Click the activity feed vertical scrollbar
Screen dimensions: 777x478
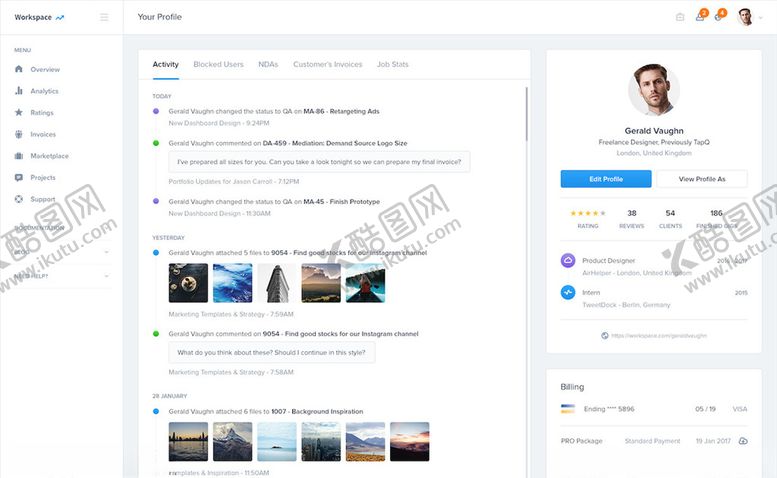click(526, 115)
